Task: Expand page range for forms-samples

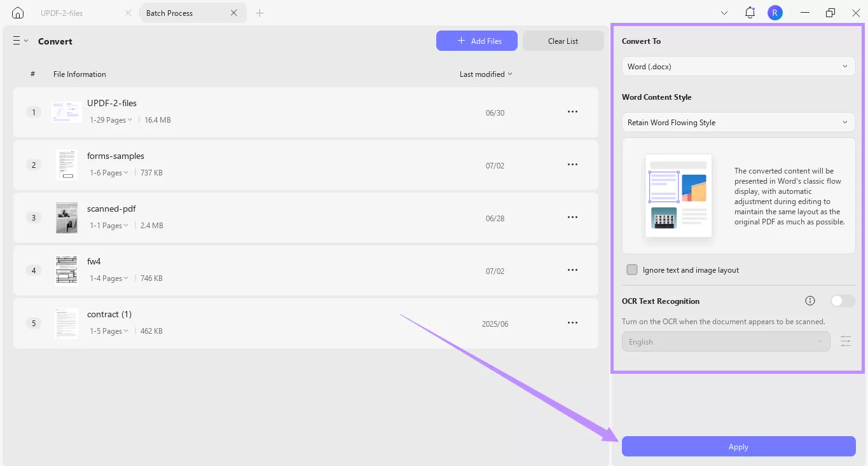Action: click(109, 173)
